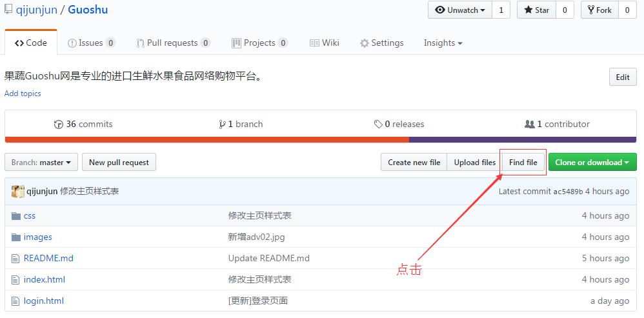Click the images folder icon
The image size is (644, 318).
point(16,237)
